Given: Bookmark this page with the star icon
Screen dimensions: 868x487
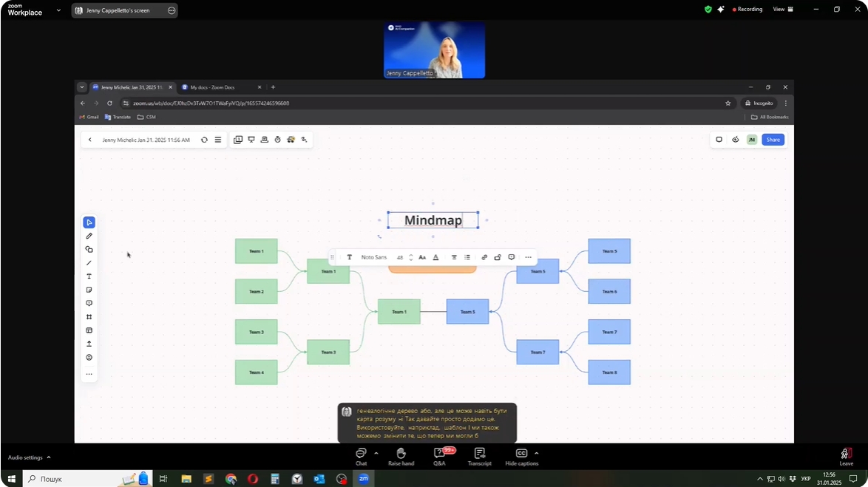Looking at the screenshot, I should 728,103.
